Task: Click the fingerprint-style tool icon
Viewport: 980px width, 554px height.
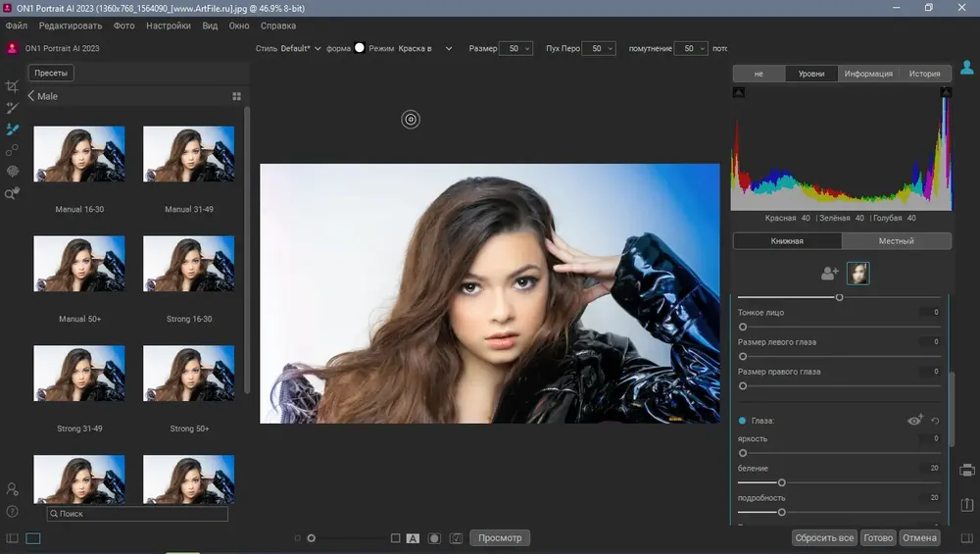Action: coord(13,172)
